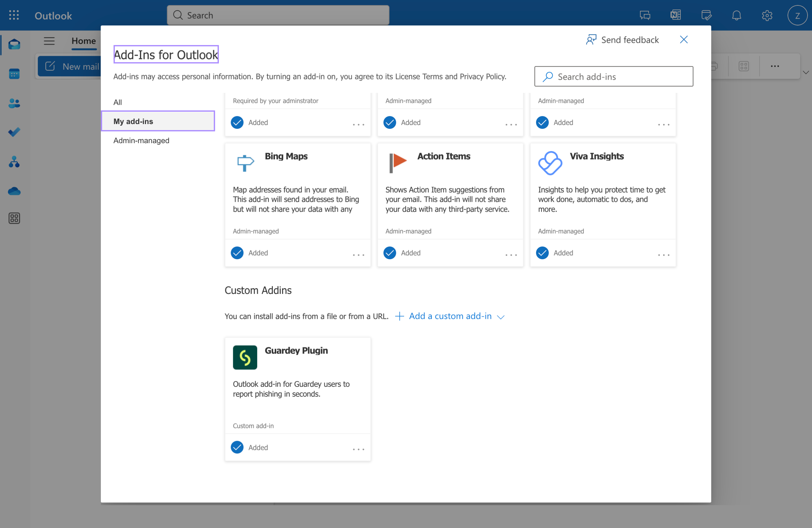Open Calendar from the left sidebar
Viewport: 812px width, 528px height.
point(14,74)
